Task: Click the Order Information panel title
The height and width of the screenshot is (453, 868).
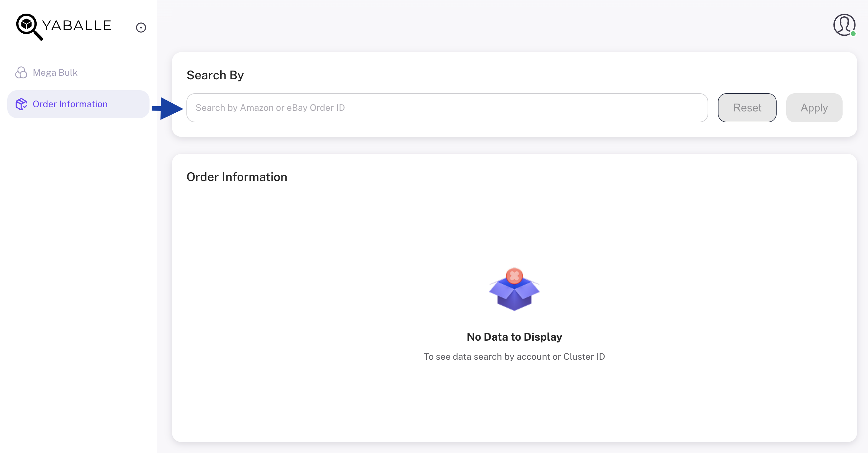Action: point(237,177)
